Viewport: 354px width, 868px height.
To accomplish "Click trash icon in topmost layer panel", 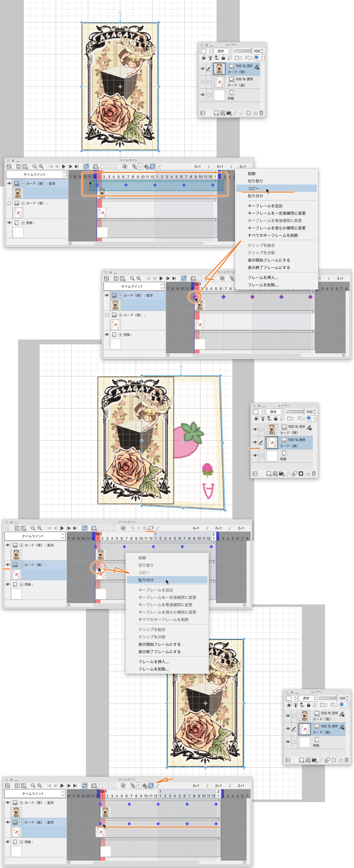I will (261, 113).
